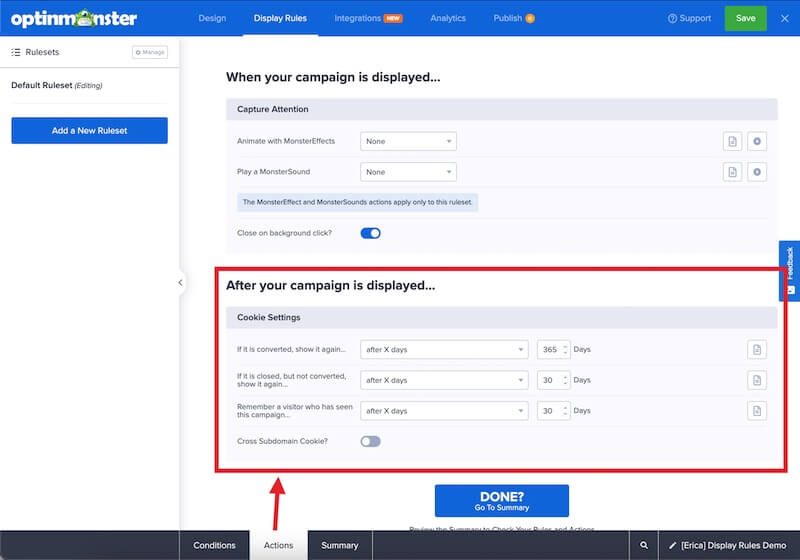Screen dimensions: 800x560
Task: Open the vertical Feedback side tab
Action: tap(790, 270)
